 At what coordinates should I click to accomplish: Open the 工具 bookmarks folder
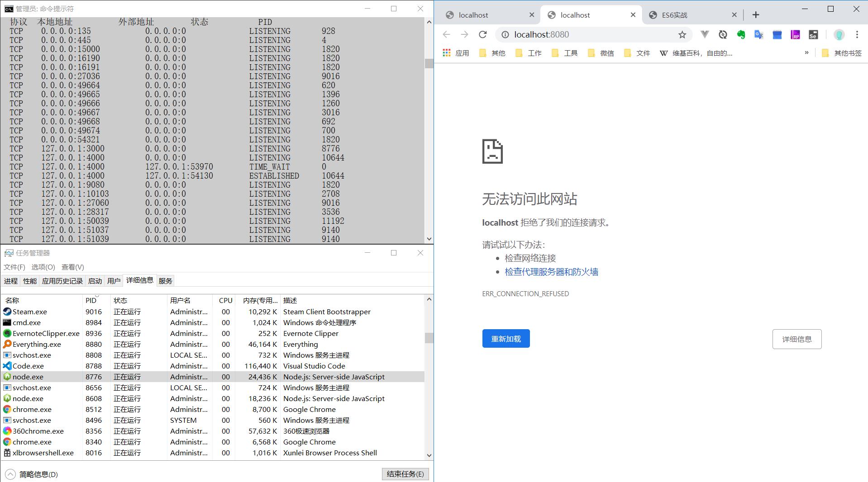pos(564,53)
